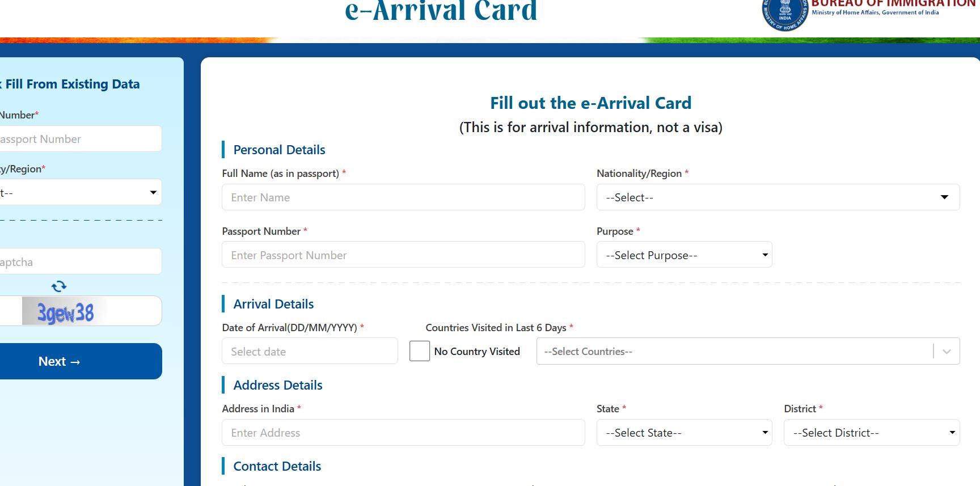The image size is (980, 486).
Task: Click the sidebar Captcha text field
Action: [79, 262]
